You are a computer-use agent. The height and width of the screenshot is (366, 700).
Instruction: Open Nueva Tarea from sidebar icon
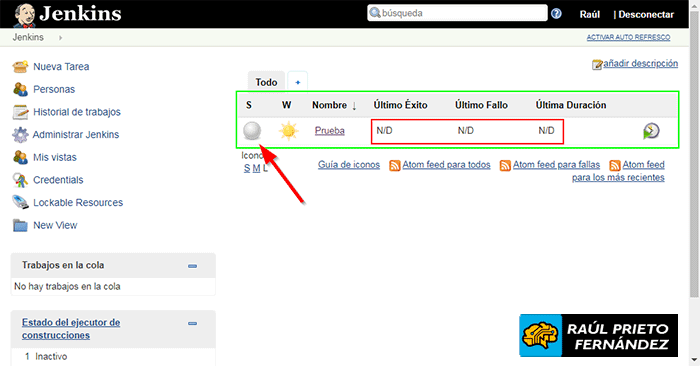coord(21,67)
